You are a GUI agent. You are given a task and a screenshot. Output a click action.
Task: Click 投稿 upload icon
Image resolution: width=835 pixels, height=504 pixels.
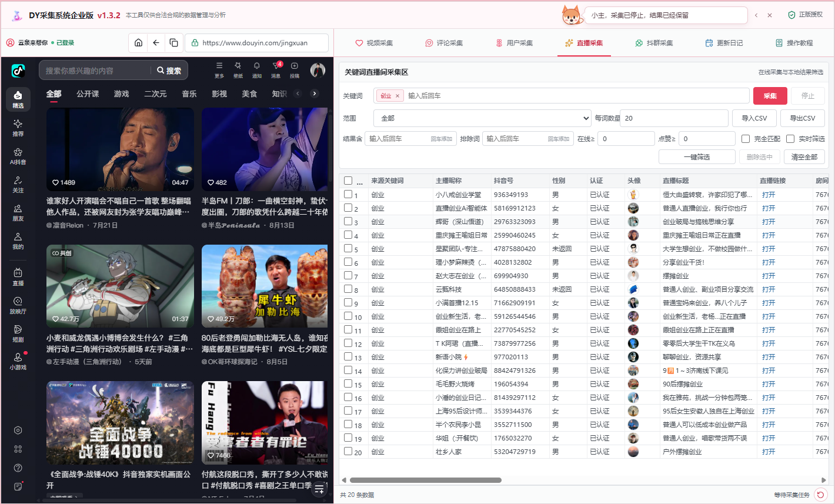pos(295,69)
